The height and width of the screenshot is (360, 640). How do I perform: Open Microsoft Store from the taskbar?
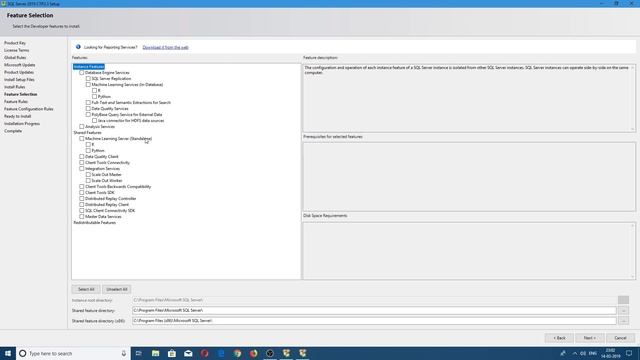[x=172, y=353]
